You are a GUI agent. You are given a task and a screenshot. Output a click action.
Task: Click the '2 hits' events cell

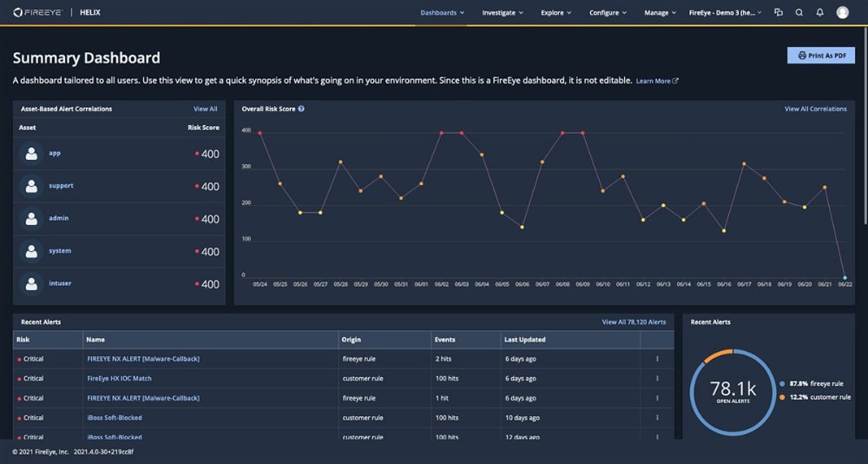444,359
